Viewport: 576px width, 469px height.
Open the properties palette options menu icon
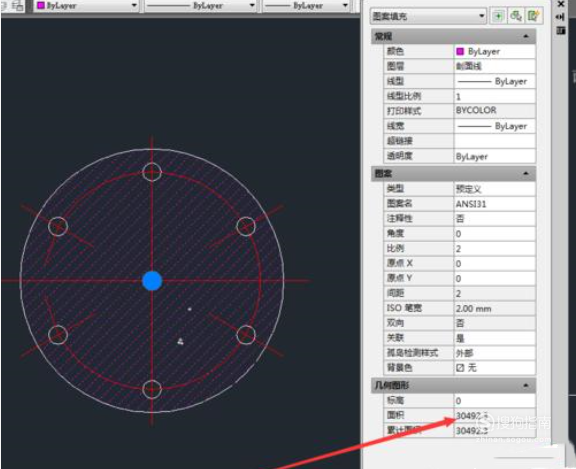pos(561,30)
